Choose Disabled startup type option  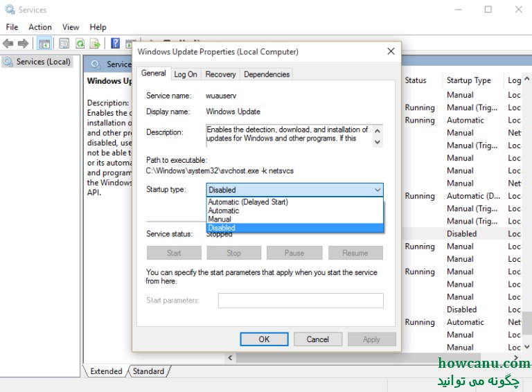coord(294,228)
